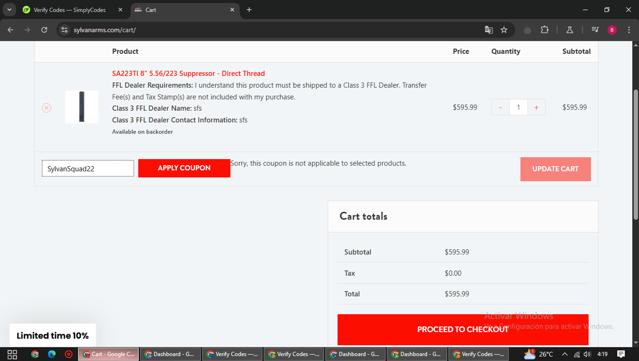Image resolution: width=639 pixels, height=361 pixels.
Task: Show hidden system tray icons
Action: point(565,354)
